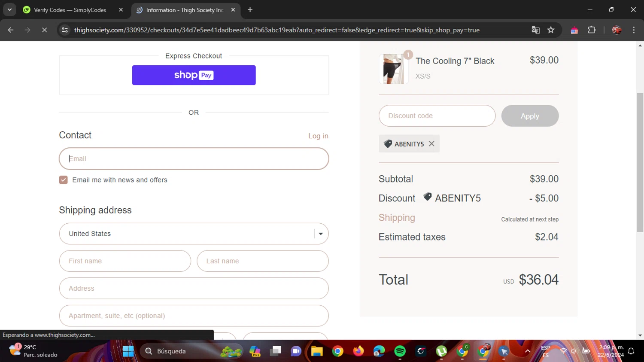Click the Shipping label in the summary

397,218
